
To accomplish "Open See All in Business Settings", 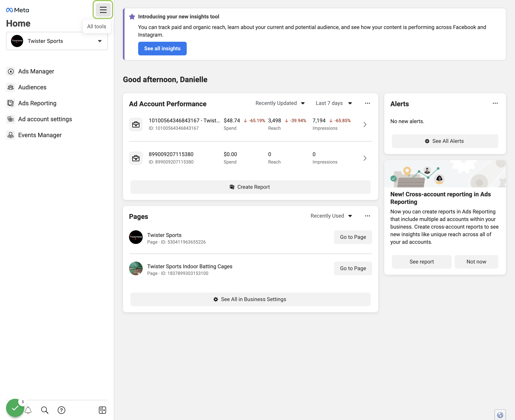I will [250, 299].
